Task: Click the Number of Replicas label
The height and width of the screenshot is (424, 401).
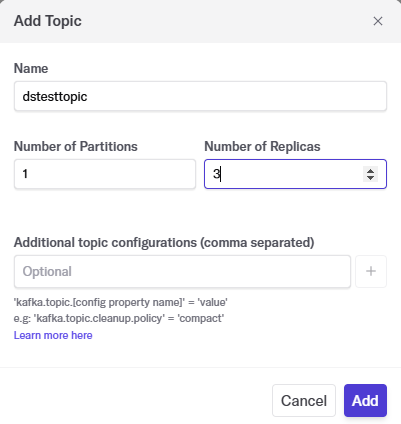Action: click(x=262, y=146)
